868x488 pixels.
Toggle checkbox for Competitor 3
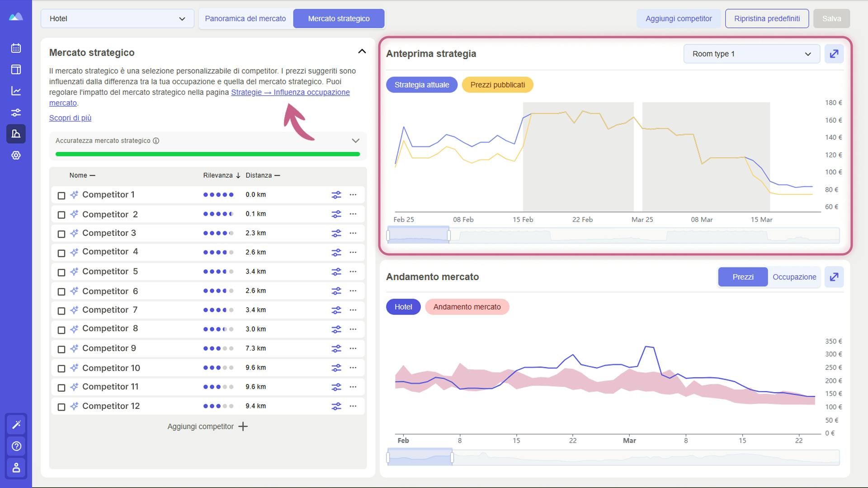click(61, 234)
